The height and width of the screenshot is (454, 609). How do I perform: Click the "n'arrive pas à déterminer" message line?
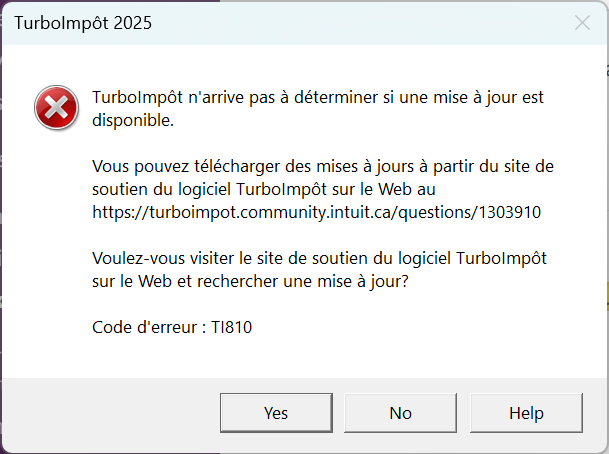(x=318, y=97)
